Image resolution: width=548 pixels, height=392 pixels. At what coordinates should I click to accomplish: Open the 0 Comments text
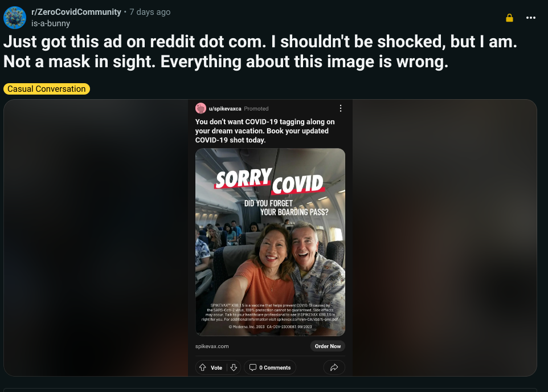[x=275, y=368]
